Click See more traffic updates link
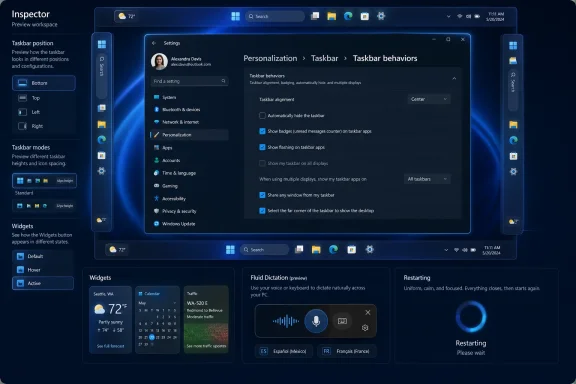This screenshot has height=384, width=576. point(206,346)
